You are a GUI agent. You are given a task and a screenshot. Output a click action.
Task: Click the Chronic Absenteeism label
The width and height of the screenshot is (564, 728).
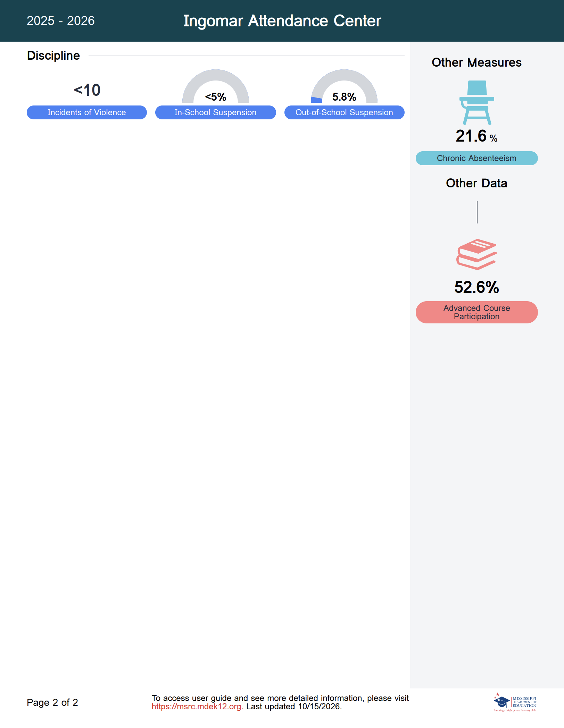477,158
